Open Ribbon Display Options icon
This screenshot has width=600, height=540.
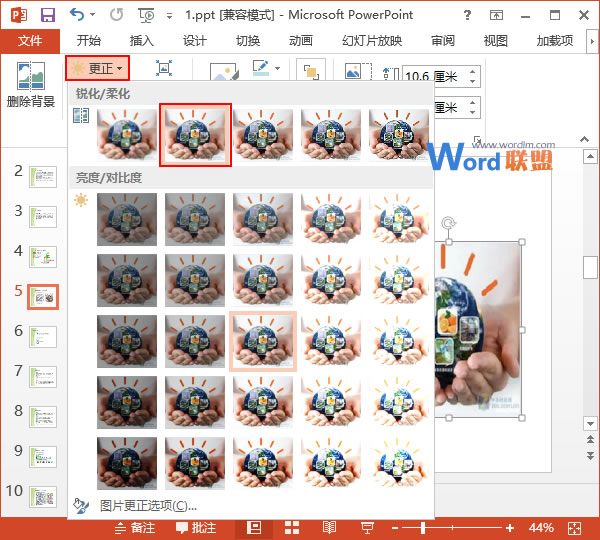click(x=496, y=15)
